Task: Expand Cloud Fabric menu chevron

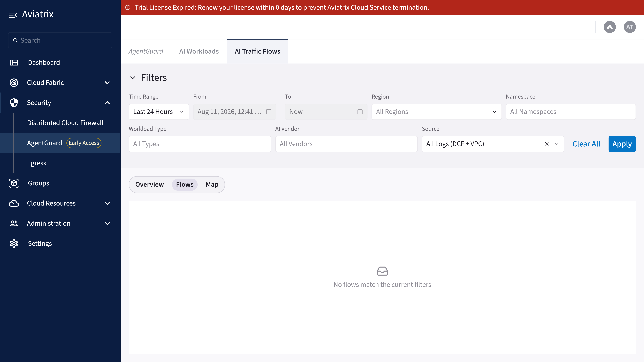Action: pyautogui.click(x=107, y=83)
